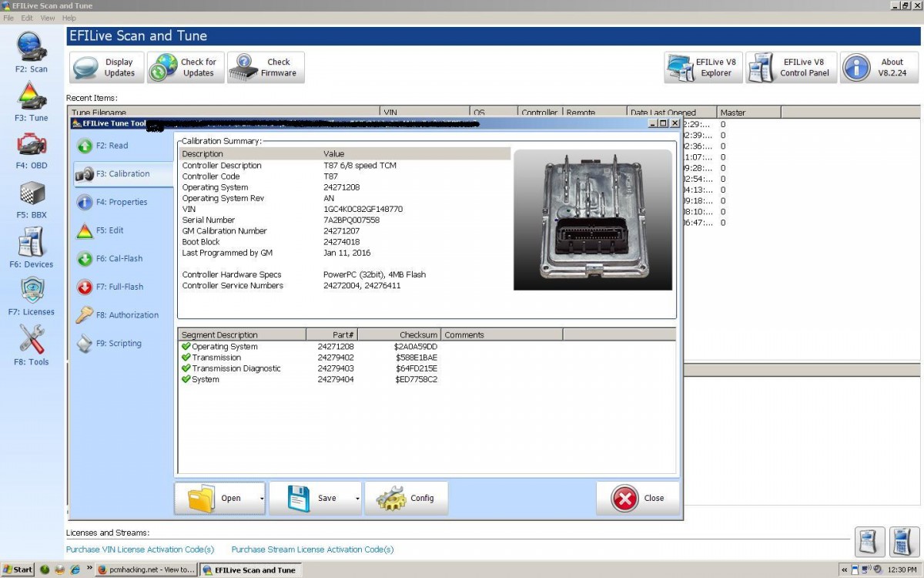Click Purchase VIN License Activation Code(s) link

(x=140, y=549)
